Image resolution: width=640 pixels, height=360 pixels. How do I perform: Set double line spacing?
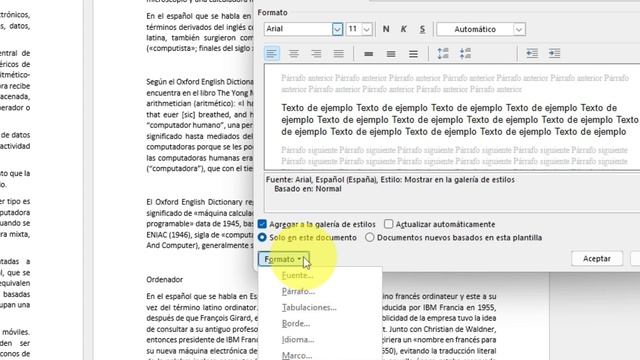tap(413, 53)
